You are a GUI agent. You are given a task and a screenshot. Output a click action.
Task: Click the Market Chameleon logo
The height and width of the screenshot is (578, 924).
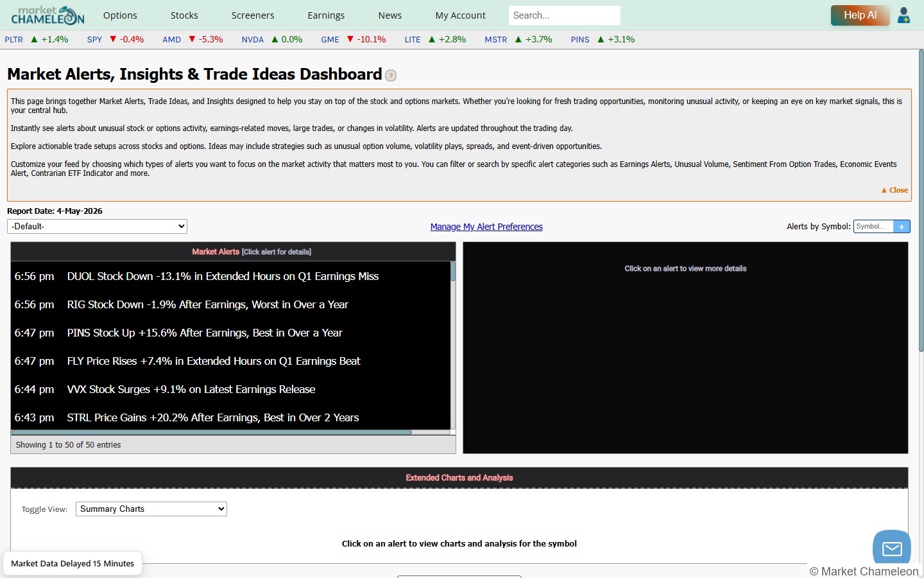click(x=47, y=15)
